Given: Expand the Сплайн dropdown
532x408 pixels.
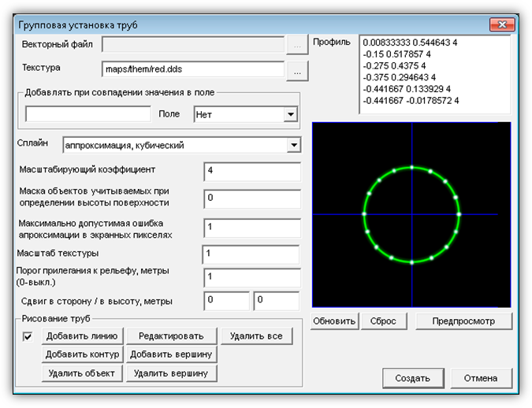Looking at the screenshot, I should point(293,145).
